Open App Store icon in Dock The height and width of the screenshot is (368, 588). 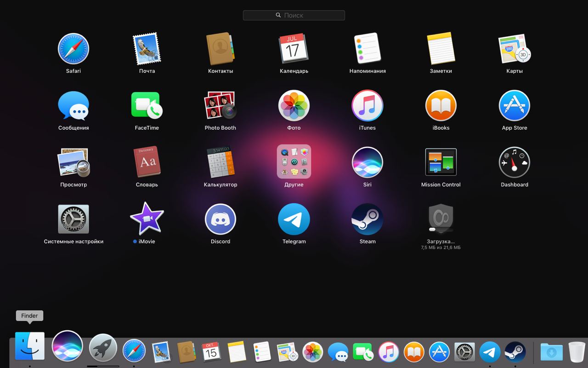point(439,352)
